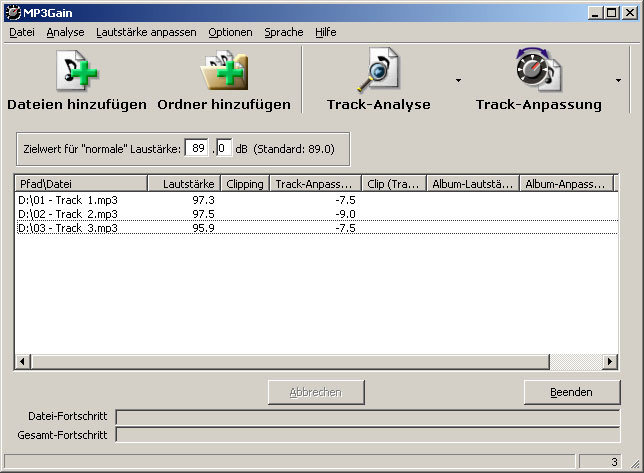Click the horizontal scrollbar right arrow
Screen dimensions: 644x473
[610, 362]
